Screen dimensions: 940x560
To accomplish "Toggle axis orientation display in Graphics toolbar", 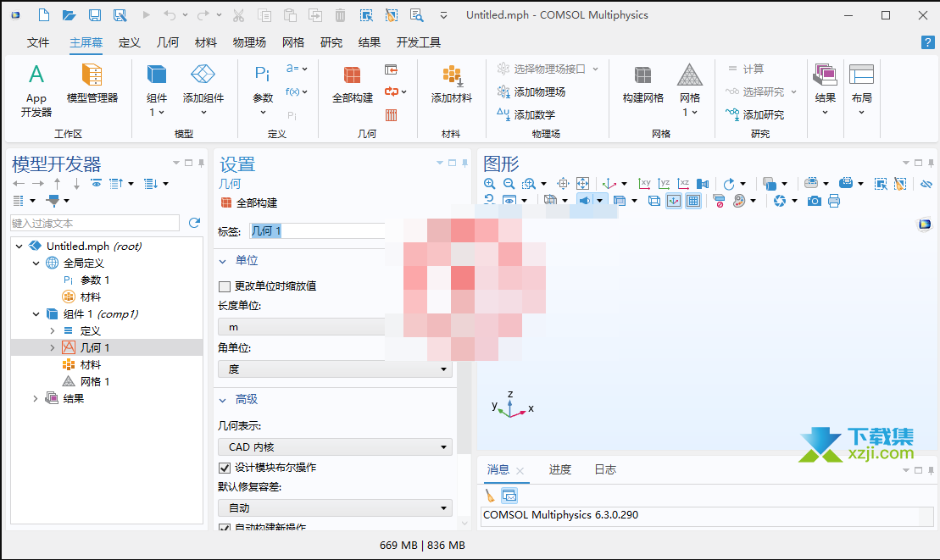I will 674,202.
